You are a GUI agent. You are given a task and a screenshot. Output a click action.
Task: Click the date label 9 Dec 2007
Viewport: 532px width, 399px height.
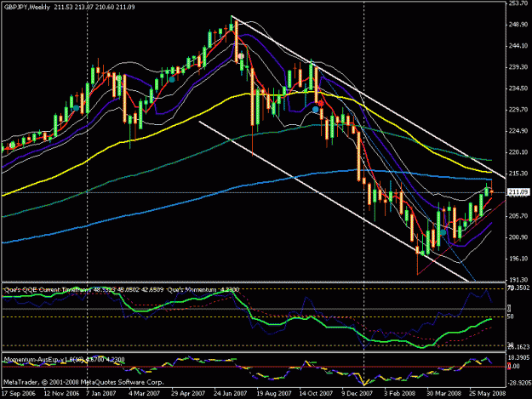(357, 394)
